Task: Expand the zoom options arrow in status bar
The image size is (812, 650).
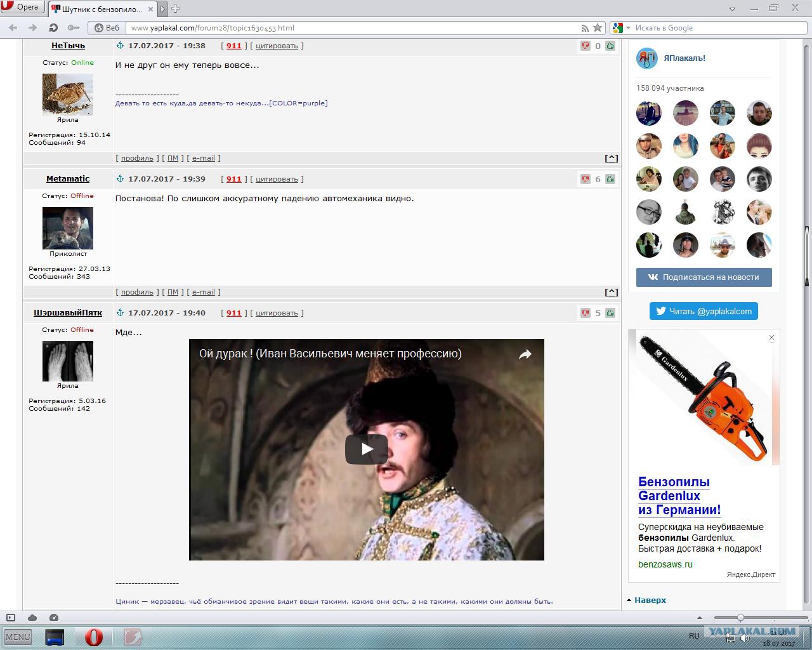Action: [x=700, y=618]
